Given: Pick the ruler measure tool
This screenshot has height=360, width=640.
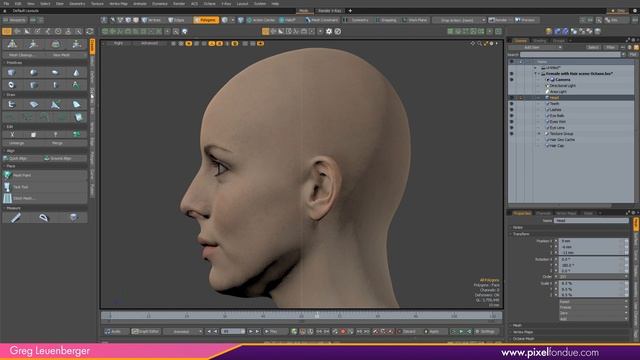Looking at the screenshot, I should 16,218.
